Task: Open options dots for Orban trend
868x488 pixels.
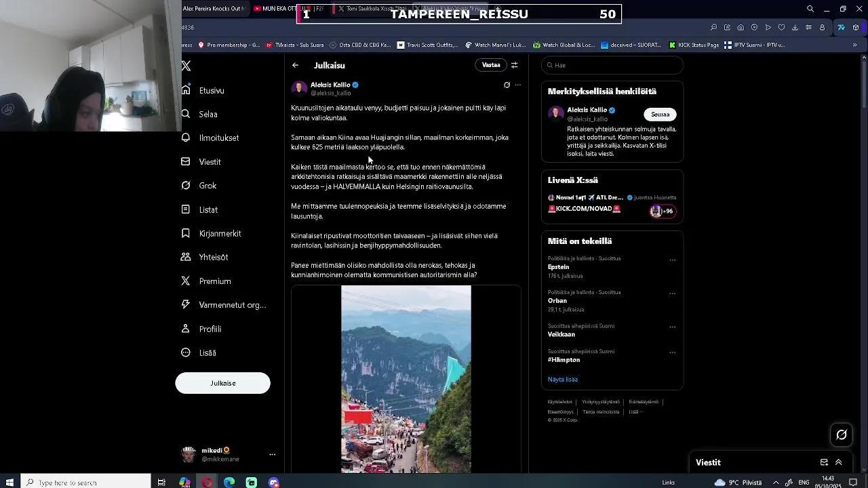Action: point(673,293)
